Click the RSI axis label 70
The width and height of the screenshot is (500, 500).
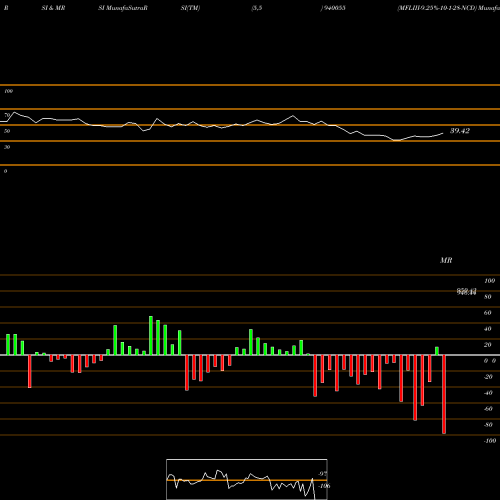point(7,115)
